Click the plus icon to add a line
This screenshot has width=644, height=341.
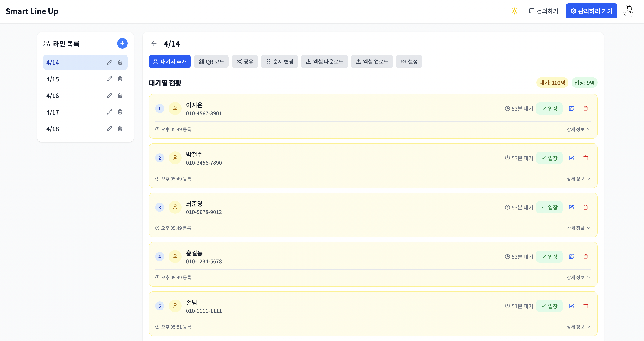click(122, 44)
